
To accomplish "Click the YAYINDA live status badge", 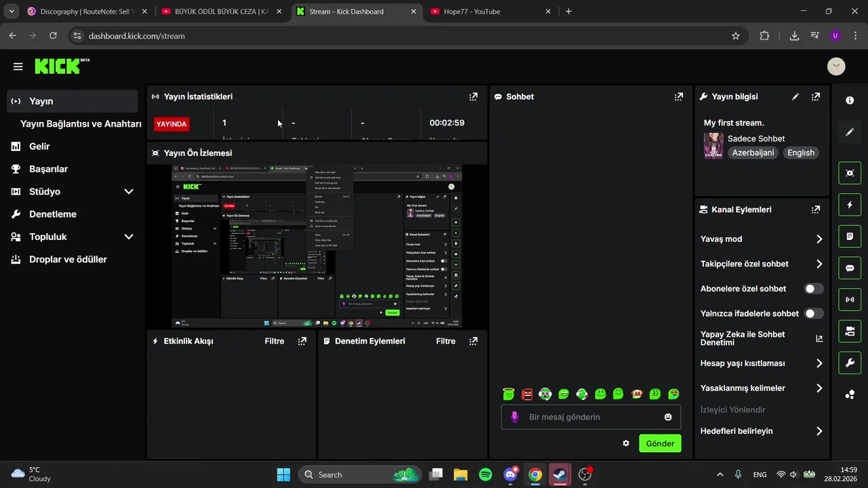I will 172,124.
